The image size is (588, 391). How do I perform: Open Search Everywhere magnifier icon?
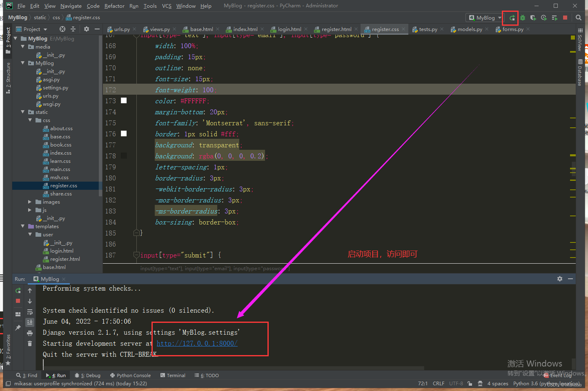579,18
